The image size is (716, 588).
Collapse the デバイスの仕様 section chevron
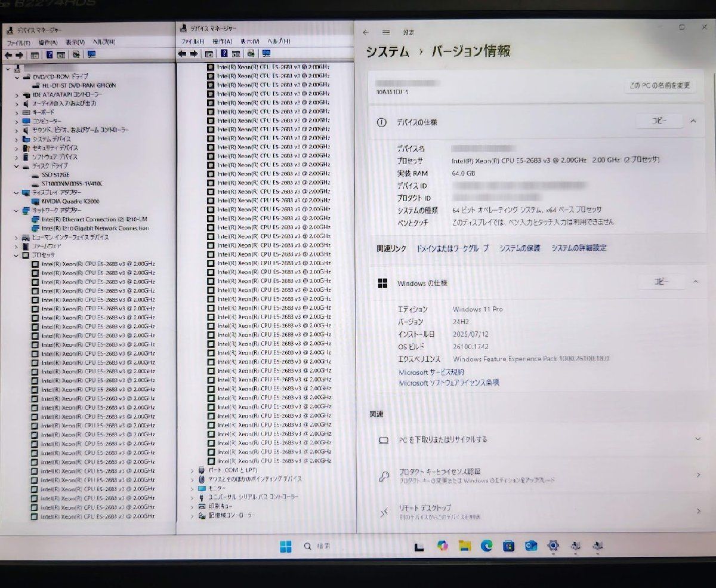tap(693, 121)
